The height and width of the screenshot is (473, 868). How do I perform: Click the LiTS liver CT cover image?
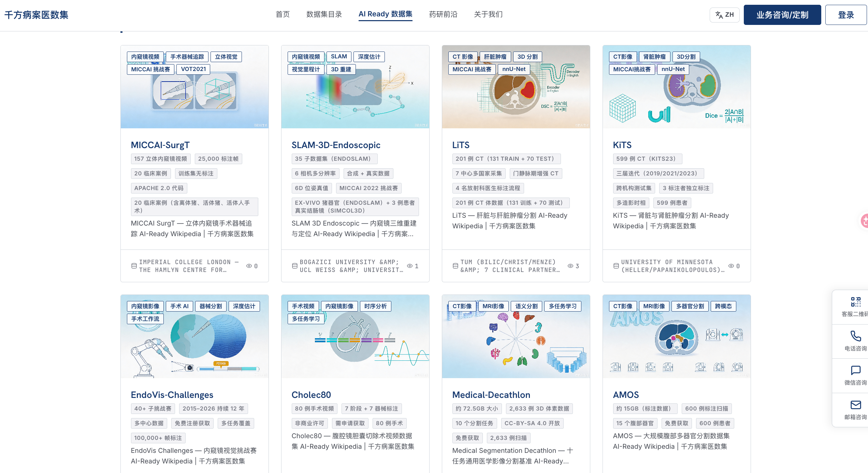pos(516,87)
